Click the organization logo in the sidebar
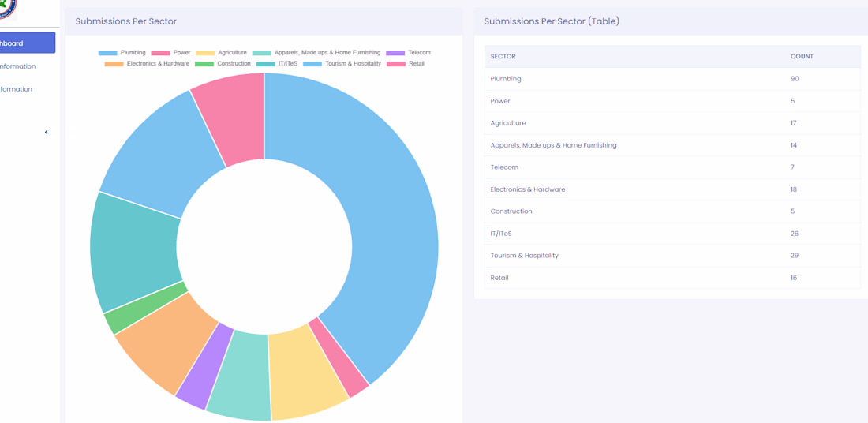The height and width of the screenshot is (423, 868). coord(6,7)
